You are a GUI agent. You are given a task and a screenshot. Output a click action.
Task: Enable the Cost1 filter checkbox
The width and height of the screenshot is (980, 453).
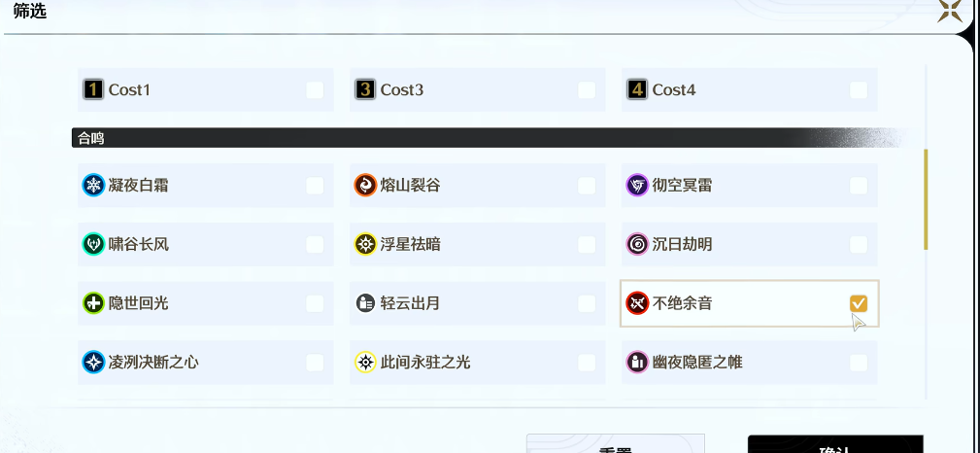click(x=315, y=89)
